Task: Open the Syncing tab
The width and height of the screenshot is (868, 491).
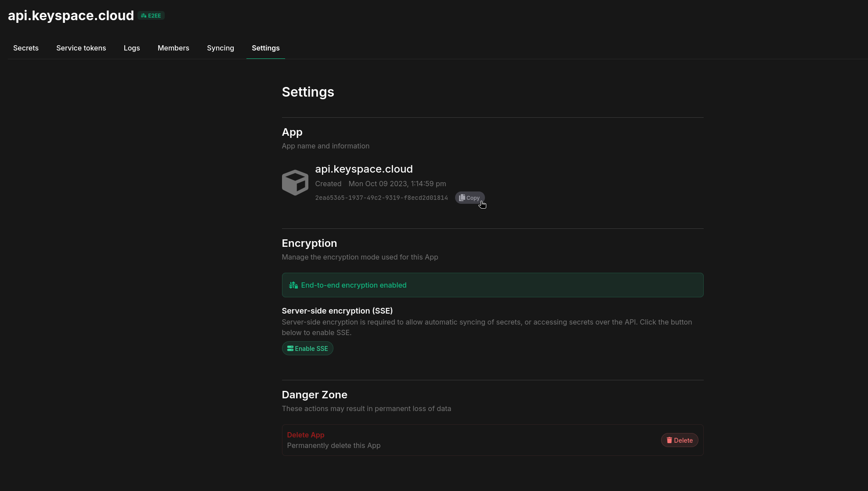Action: [220, 48]
